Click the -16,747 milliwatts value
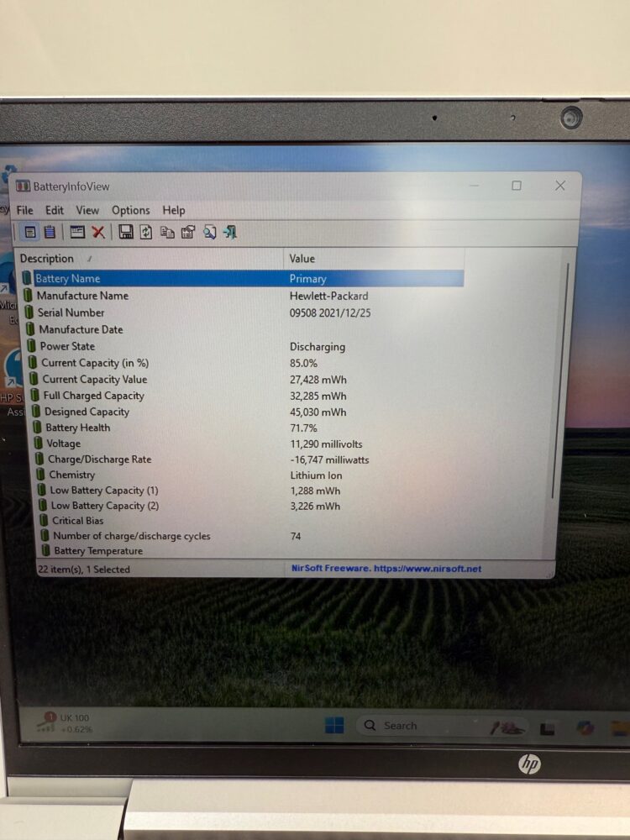Viewport: 630px width, 840px height. coord(329,459)
